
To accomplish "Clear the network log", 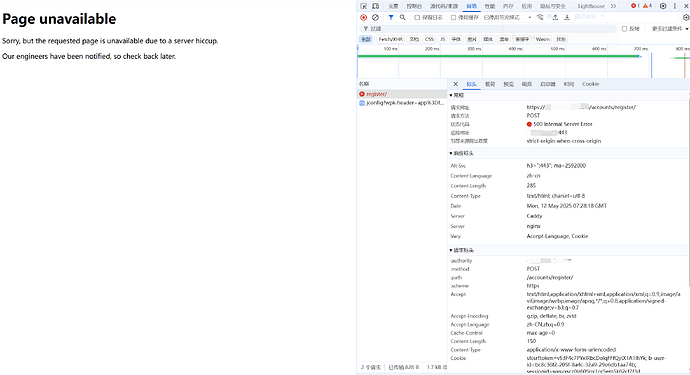I will coord(375,18).
